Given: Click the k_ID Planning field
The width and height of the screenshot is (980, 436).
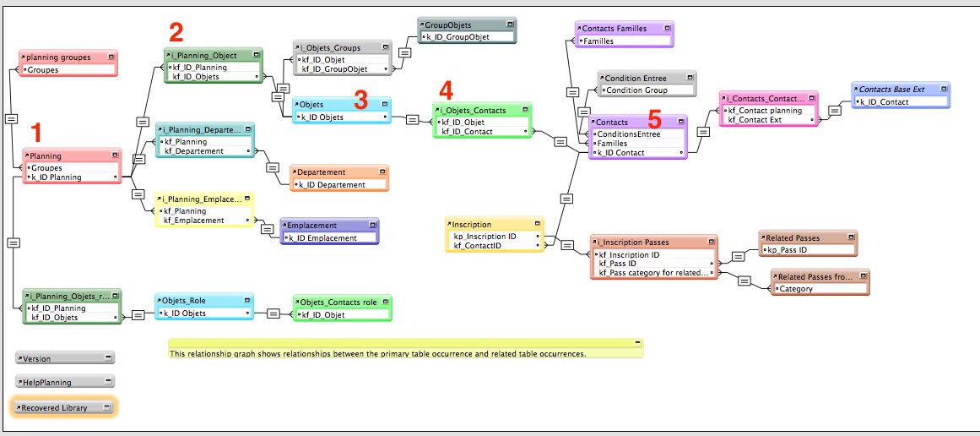Looking at the screenshot, I should 72,177.
